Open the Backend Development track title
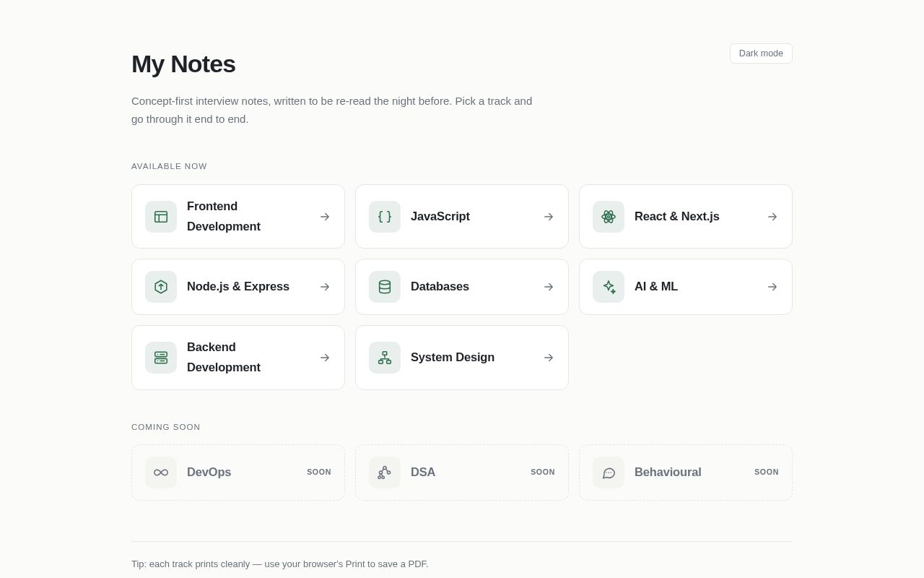 pyautogui.click(x=224, y=358)
